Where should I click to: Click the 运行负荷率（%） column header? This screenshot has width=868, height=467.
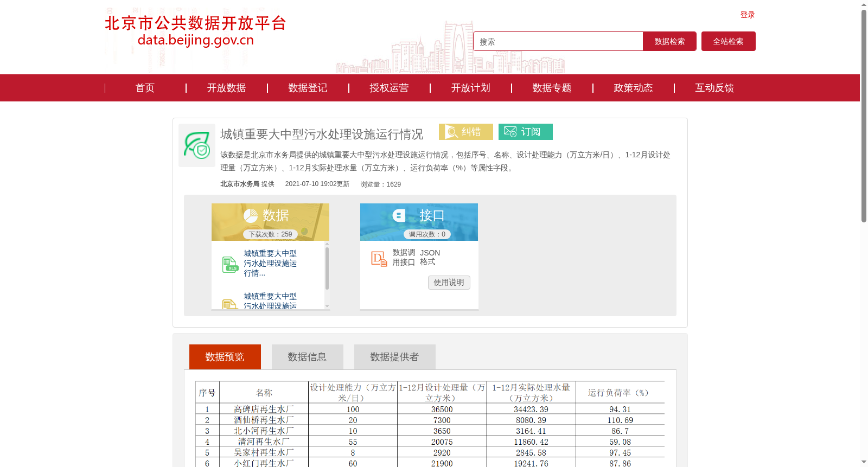(x=620, y=393)
